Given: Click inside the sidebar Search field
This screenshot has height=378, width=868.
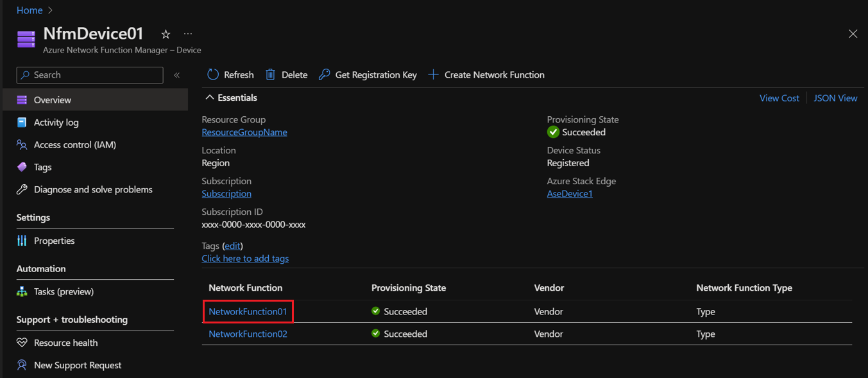Looking at the screenshot, I should coord(89,74).
